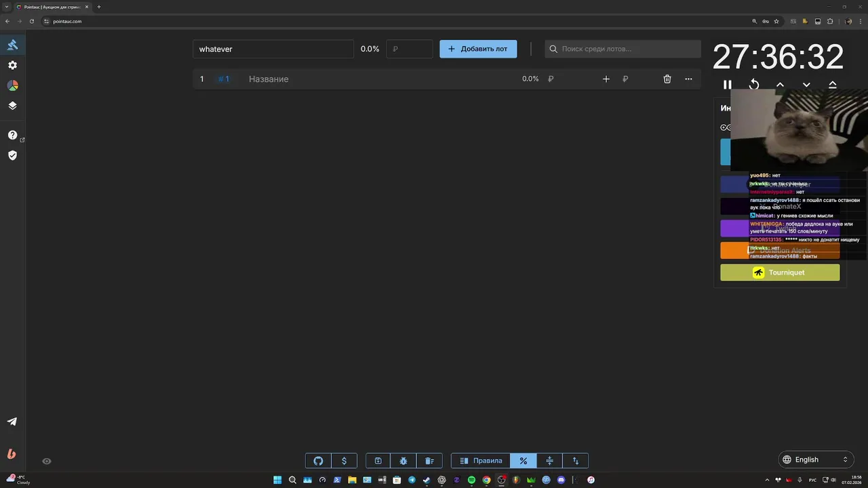
Task: Click Добавить лот button
Action: pos(478,49)
